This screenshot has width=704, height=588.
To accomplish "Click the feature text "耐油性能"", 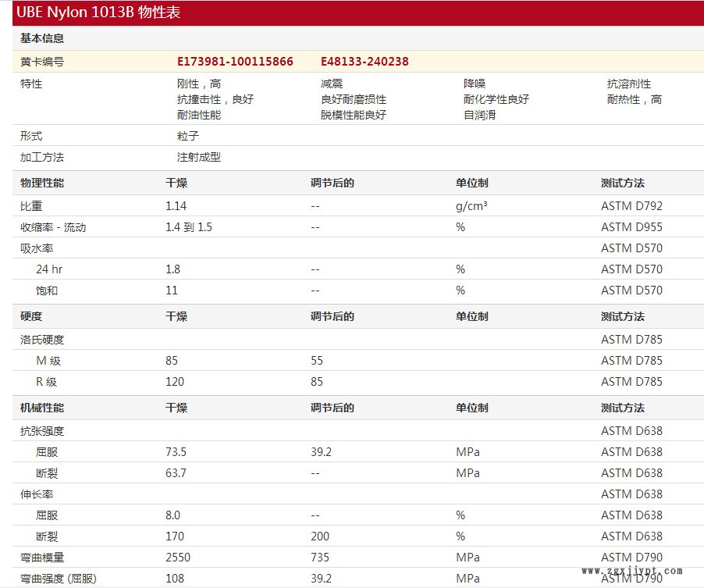I will coord(199,115).
